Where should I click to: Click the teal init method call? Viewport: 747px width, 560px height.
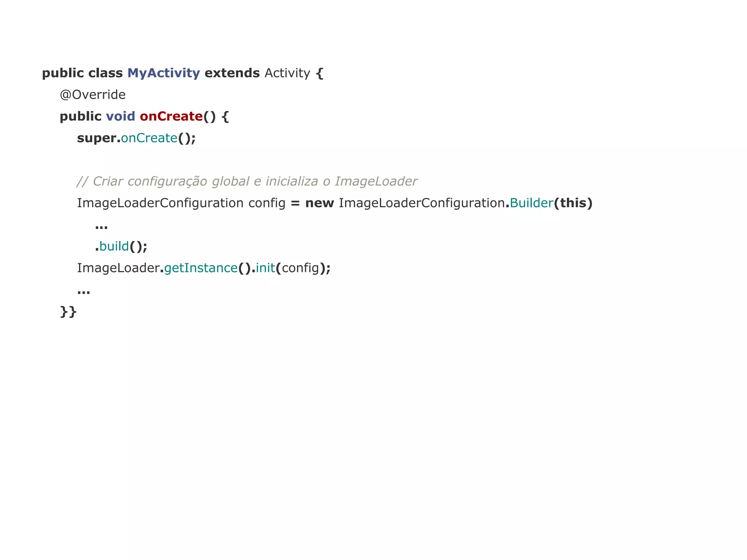pos(265,268)
